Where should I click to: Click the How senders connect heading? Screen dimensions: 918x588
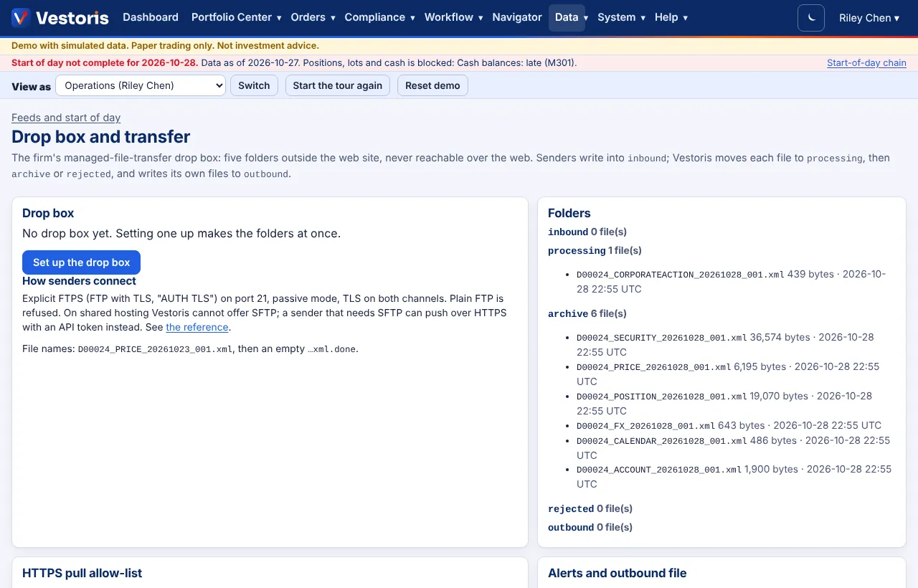click(x=79, y=281)
